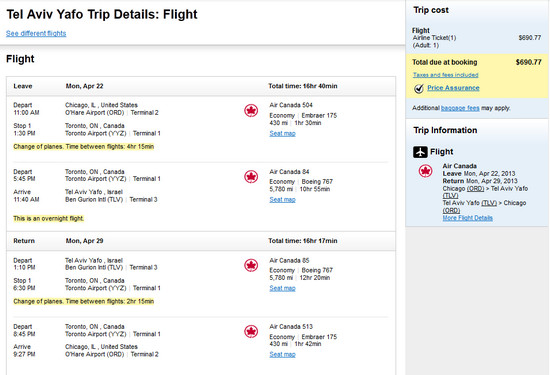Screen dimensions: 550x375
Task: Click the Air Canada logo in Trip Information
Action: (x=425, y=171)
